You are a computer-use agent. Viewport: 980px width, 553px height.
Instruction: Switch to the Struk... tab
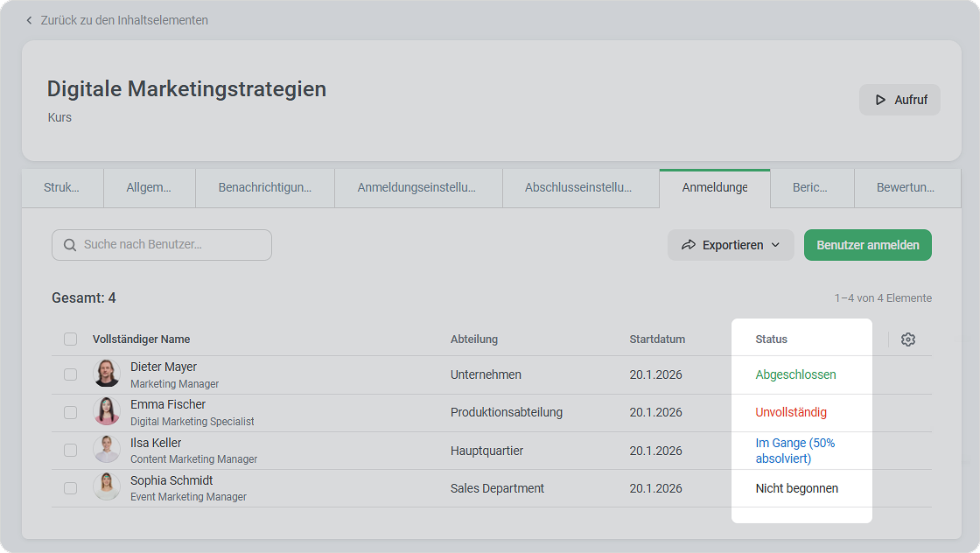(62, 188)
